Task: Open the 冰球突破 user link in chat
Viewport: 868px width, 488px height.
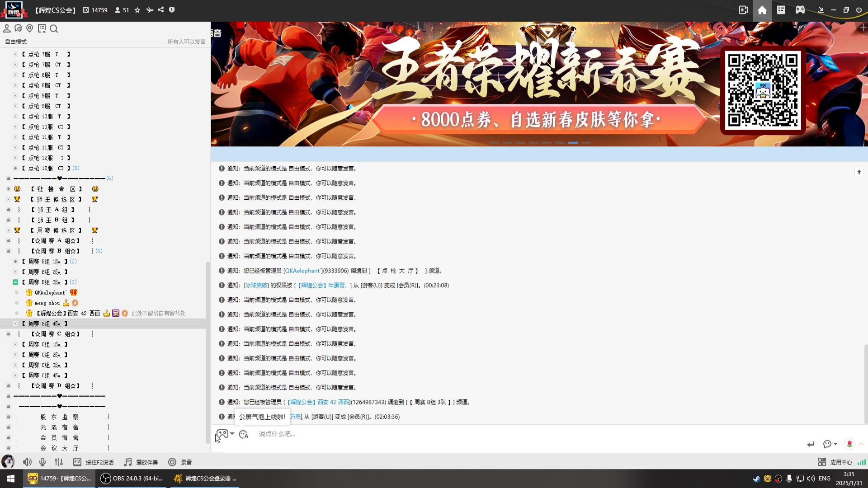Action: point(256,286)
